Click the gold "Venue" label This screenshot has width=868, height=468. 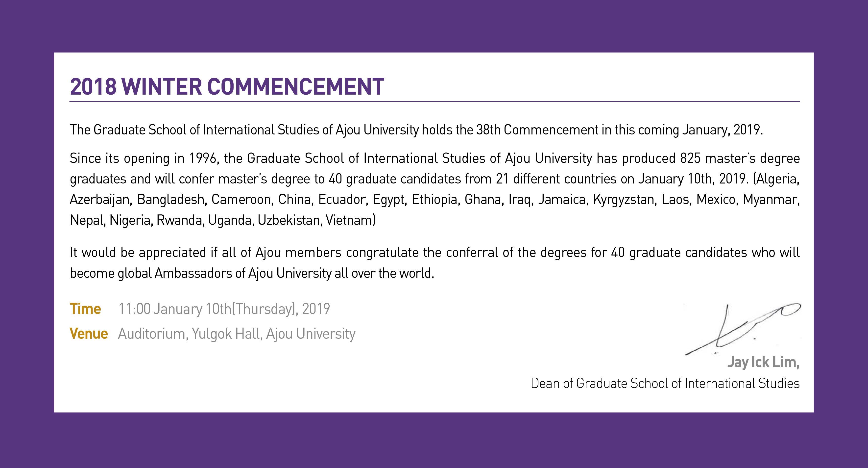[x=89, y=334]
